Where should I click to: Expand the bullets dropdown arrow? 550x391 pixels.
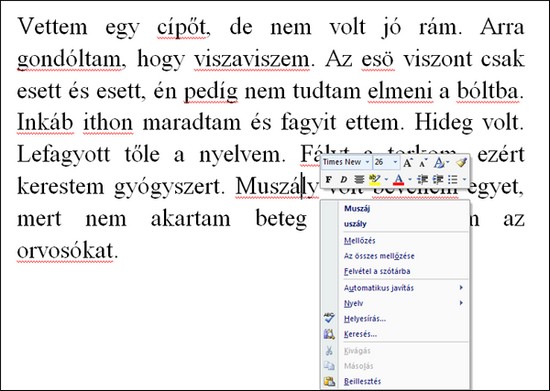point(464,180)
